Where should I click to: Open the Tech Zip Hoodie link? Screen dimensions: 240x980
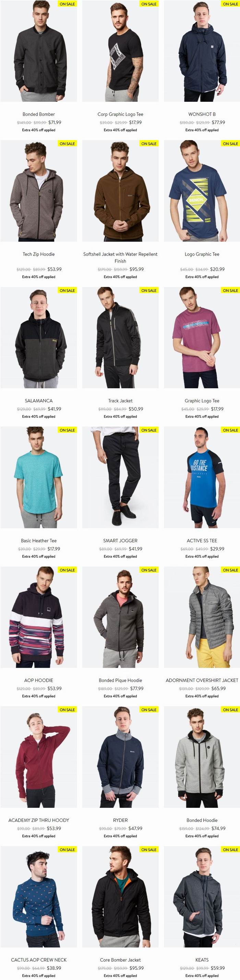(39, 254)
